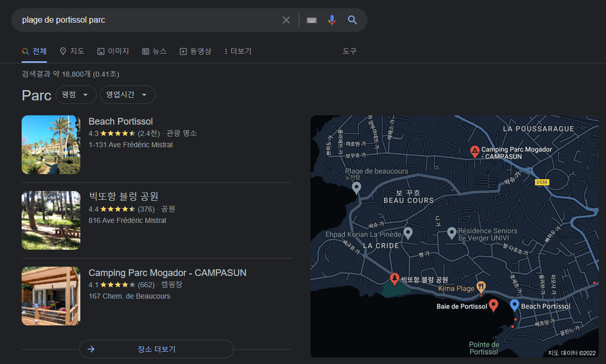606x364 pixels.
Task: Click Ehpad Korian La Pinède map pin
Action: tap(408, 233)
